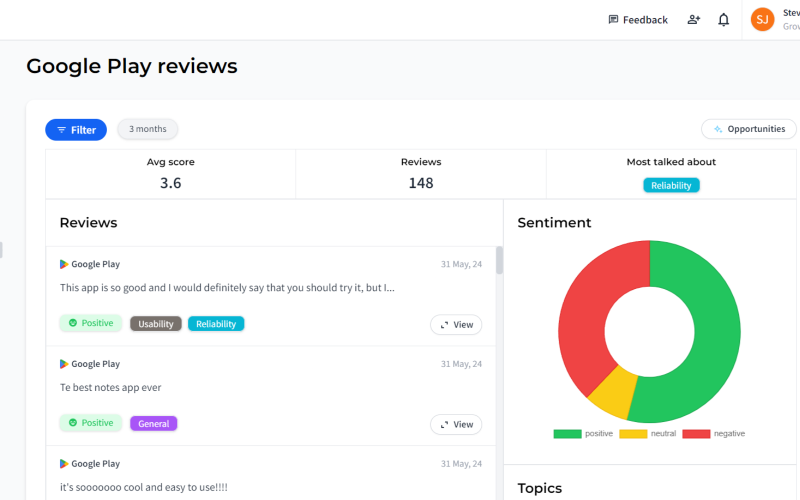The width and height of the screenshot is (800, 500).
Task: Click Google Play logo on 'it's sooooooo cool' review
Action: (x=64, y=464)
